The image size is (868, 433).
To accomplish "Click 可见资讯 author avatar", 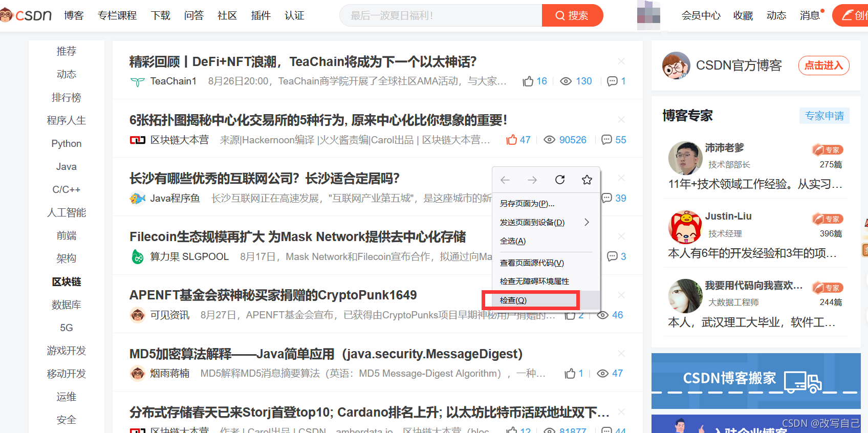I will tap(138, 315).
